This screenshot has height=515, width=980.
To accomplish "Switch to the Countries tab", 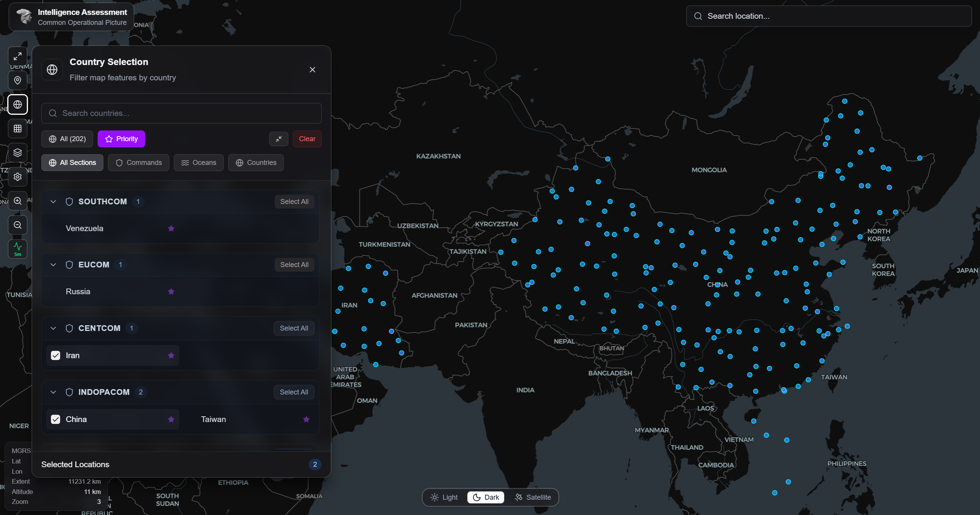I will (256, 163).
